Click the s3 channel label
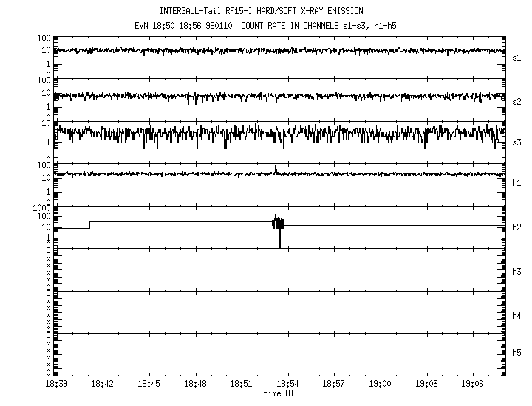 tap(516, 142)
